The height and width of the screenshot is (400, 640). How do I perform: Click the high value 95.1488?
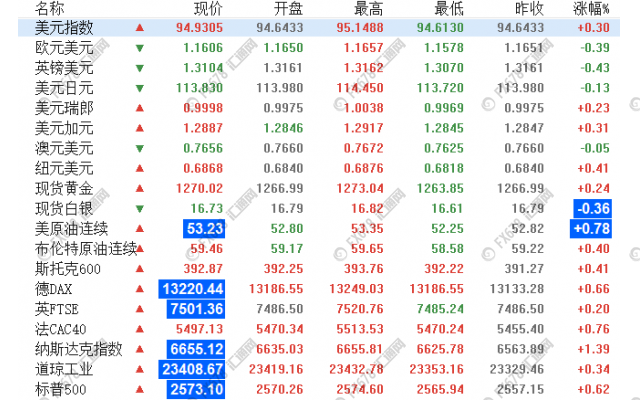click(360, 28)
